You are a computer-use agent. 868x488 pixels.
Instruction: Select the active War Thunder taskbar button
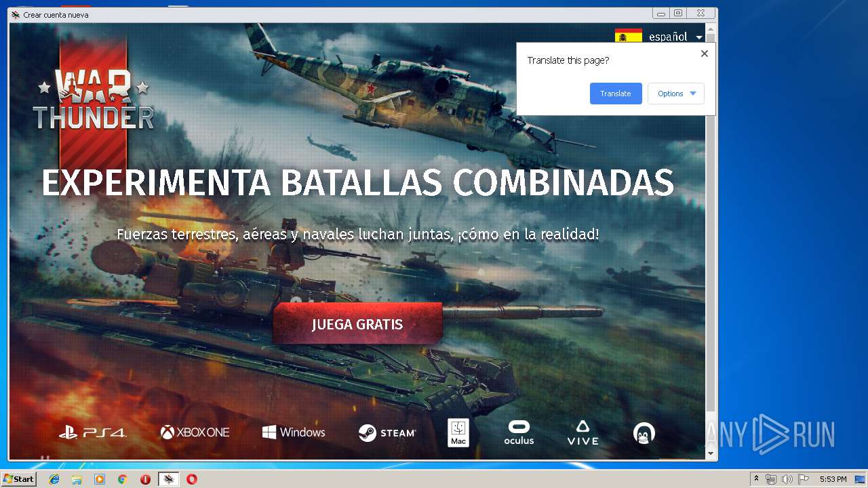[169, 479]
